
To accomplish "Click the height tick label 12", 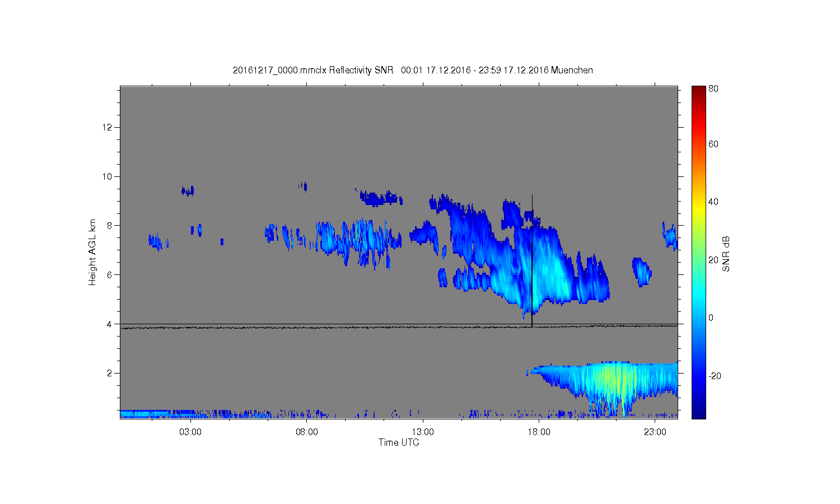I will coord(108,128).
